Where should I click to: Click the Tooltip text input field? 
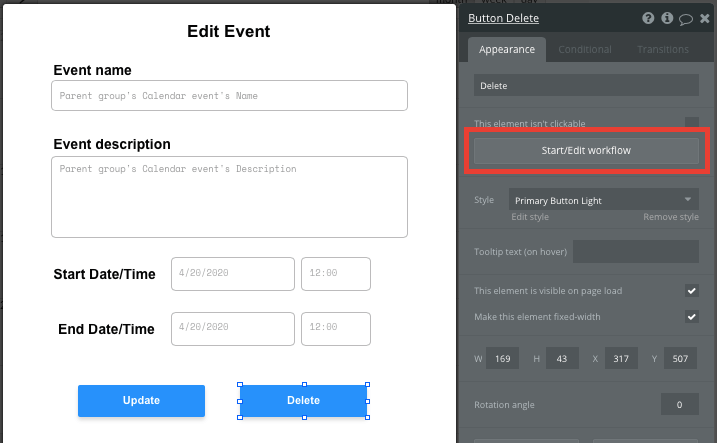pyautogui.click(x=636, y=251)
